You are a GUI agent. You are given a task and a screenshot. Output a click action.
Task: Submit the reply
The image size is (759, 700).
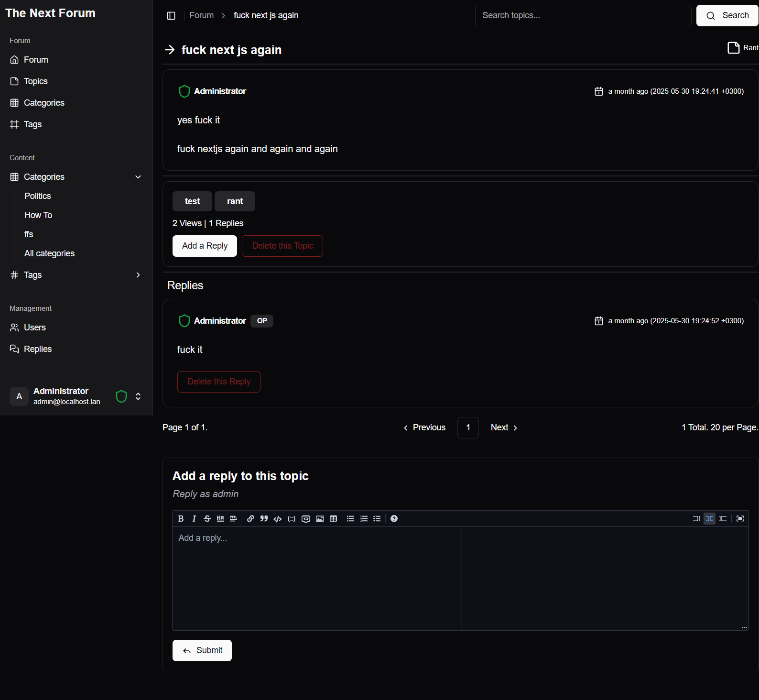pos(202,650)
